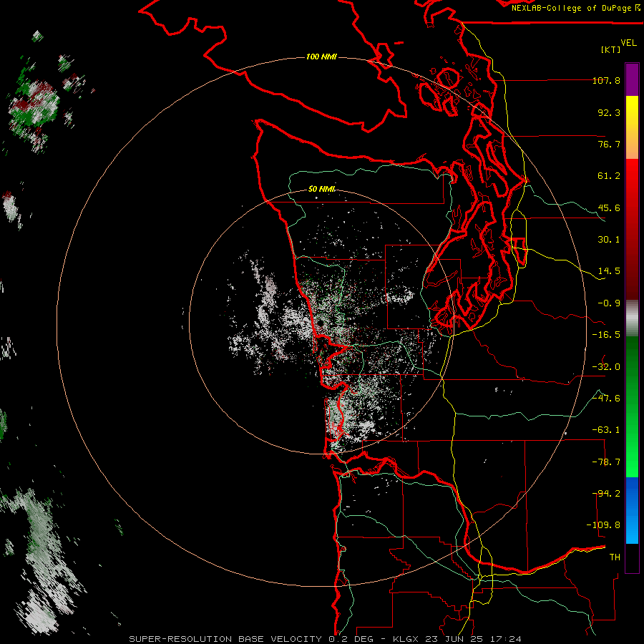Click the -109.8 velocity scale value

[x=603, y=525]
